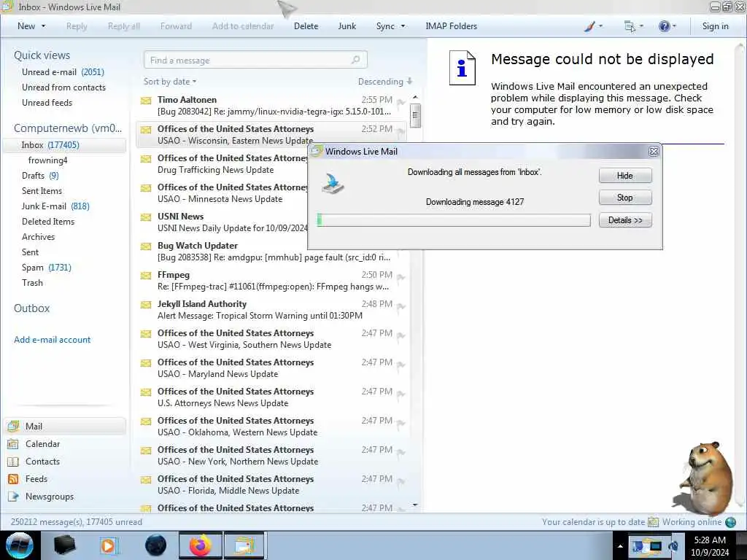
Task: Open the Archives folder
Action: click(38, 237)
